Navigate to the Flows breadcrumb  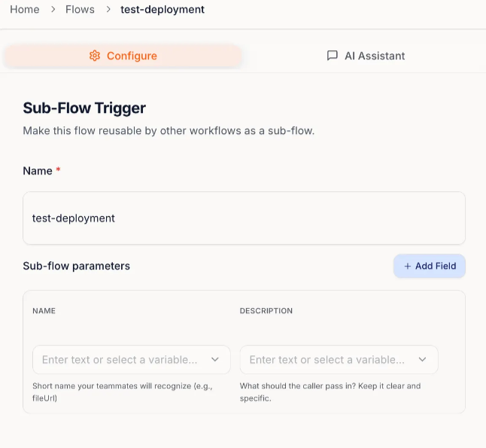tap(80, 10)
